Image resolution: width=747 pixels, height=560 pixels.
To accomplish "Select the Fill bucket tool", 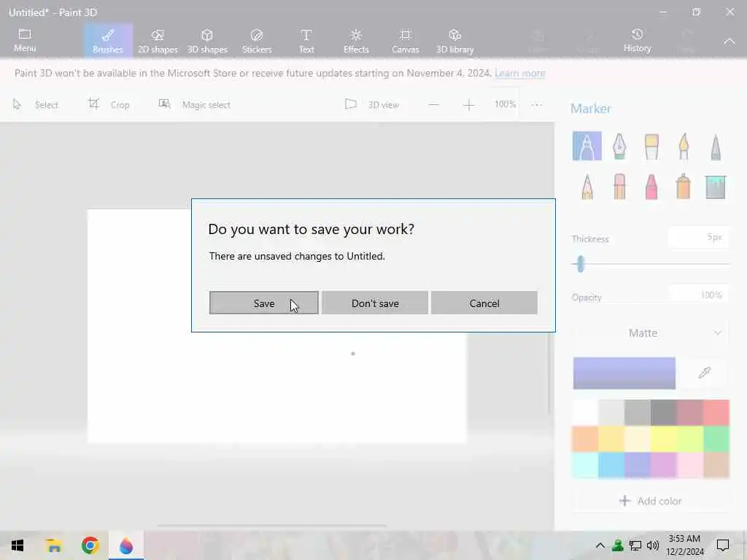I will coord(716,187).
